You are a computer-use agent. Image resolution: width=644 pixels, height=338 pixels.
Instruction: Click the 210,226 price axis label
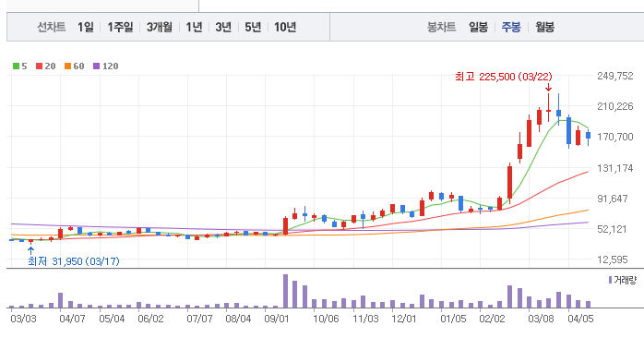[615, 106]
